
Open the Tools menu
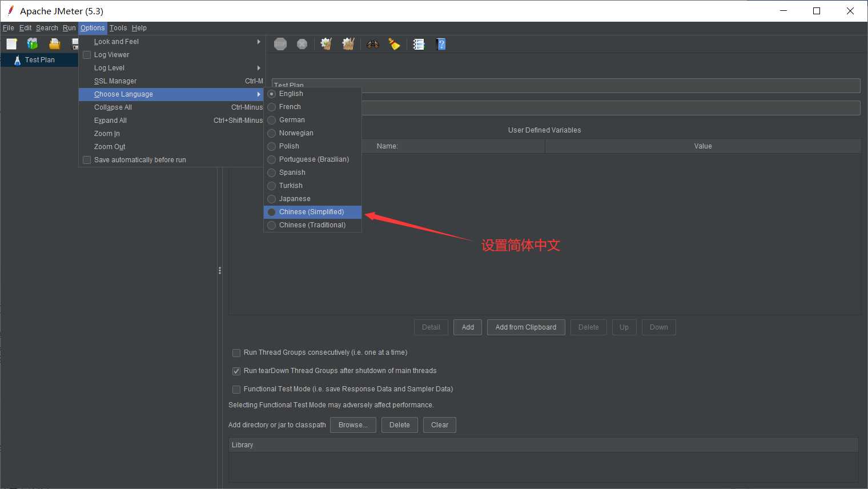[118, 28]
